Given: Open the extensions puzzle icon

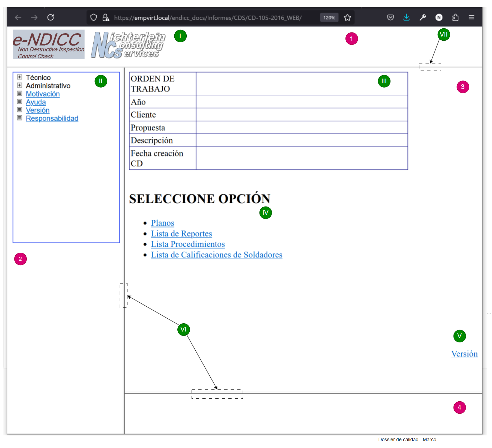Looking at the screenshot, I should (x=455, y=18).
